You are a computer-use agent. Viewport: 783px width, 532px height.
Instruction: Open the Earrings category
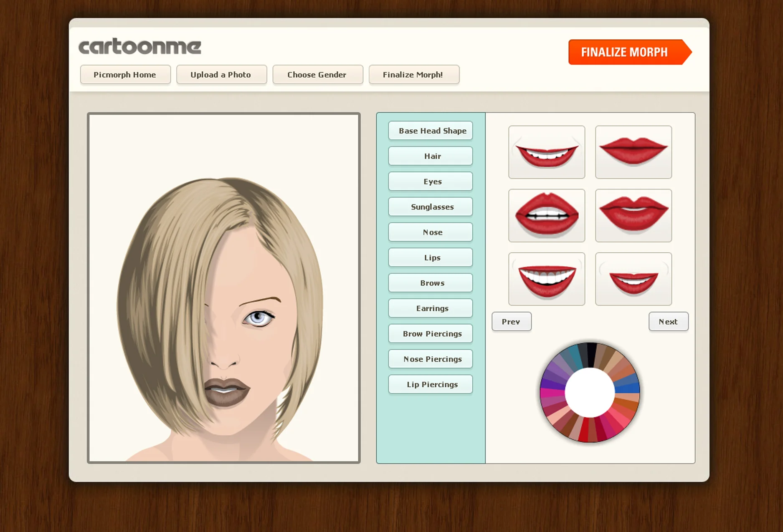click(431, 308)
